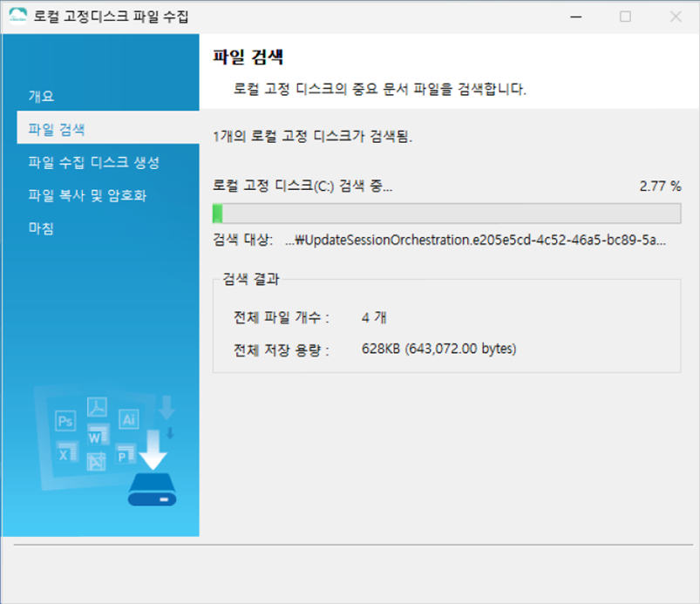
Task: Click the text 1개의 로컬 고정 디스크가 검색됨.
Action: pyautogui.click(x=312, y=136)
